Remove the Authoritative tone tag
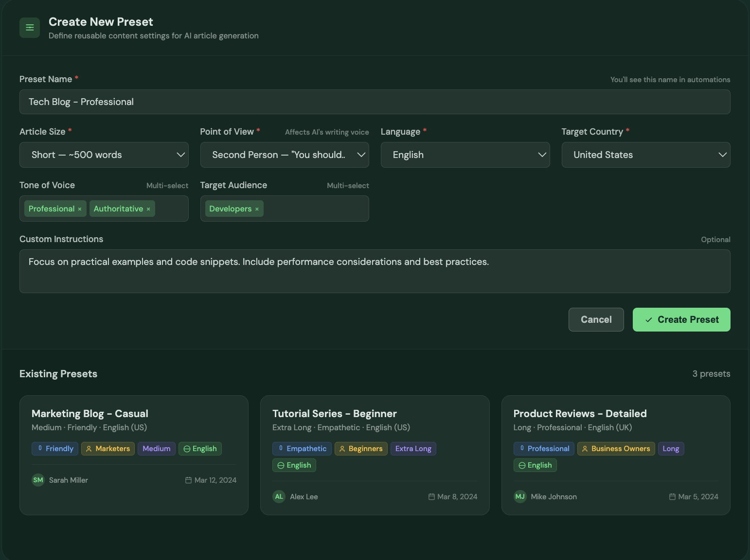The height and width of the screenshot is (560, 750). point(148,209)
